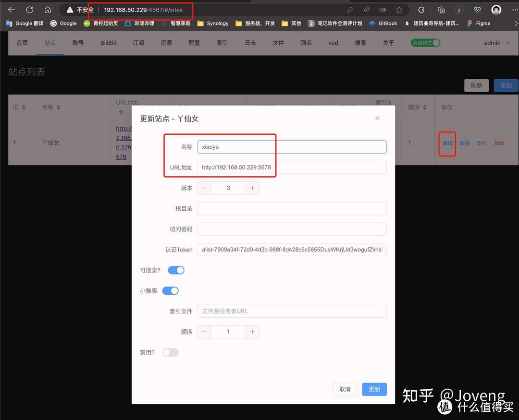Viewport: 519px width, 420px height.
Task: Open the 青柠起始页 bookmark
Action: [100, 24]
